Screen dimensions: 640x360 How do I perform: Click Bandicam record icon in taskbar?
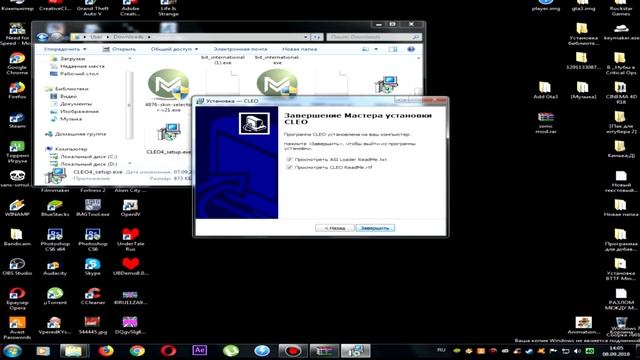click(x=293, y=351)
